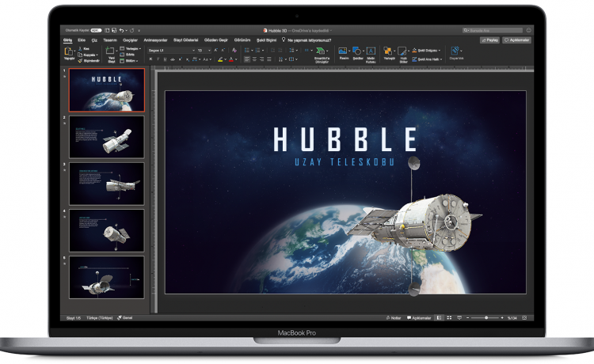Click the Paylaş share button
594x364 pixels.
pyautogui.click(x=489, y=40)
